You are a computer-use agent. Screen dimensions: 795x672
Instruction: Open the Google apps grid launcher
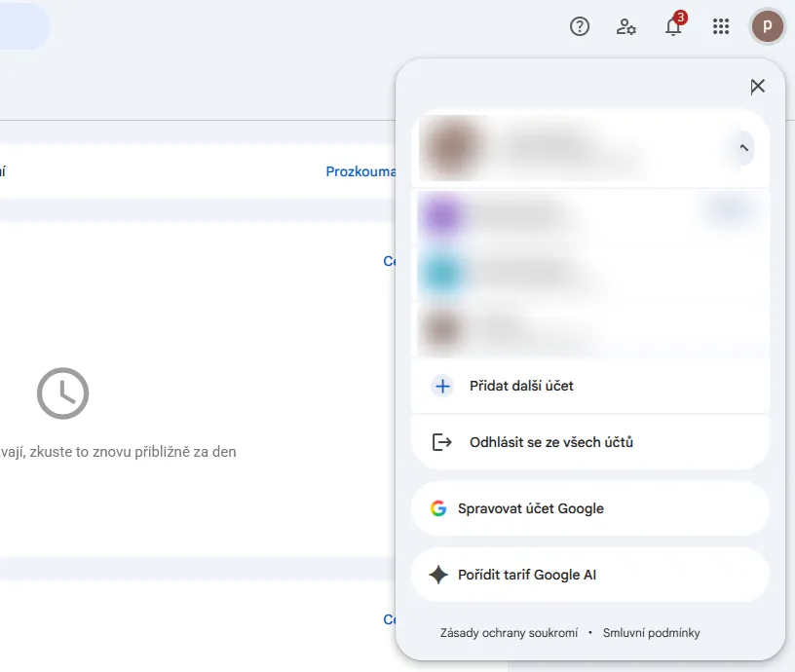[x=721, y=26]
